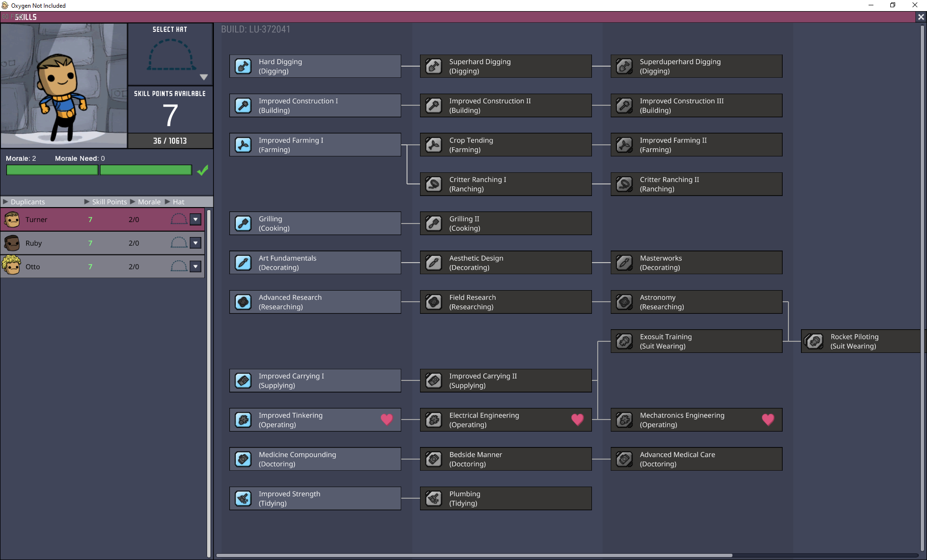Viewport: 927px width, 560px height.
Task: Click the Critter Ranching I icon
Action: [x=434, y=184]
